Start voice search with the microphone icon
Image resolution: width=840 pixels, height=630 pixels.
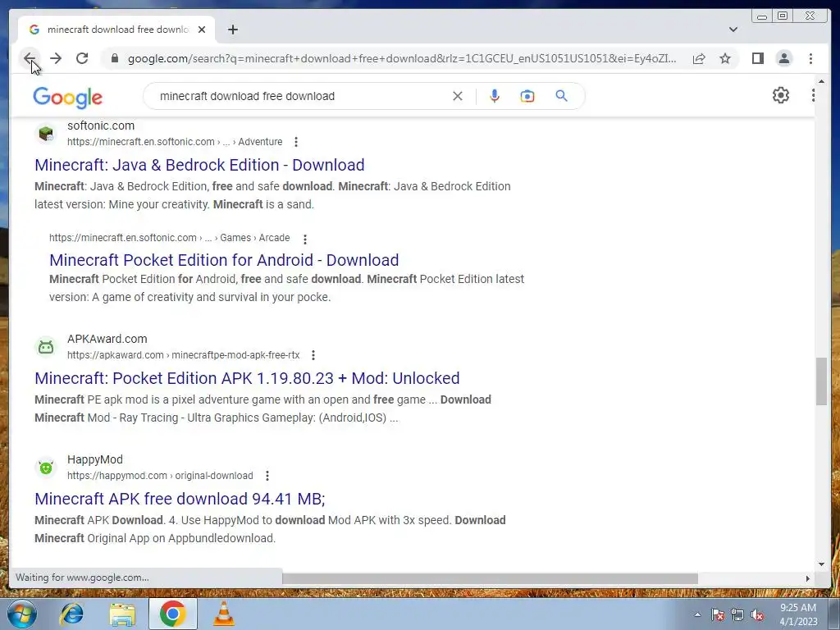495,96
